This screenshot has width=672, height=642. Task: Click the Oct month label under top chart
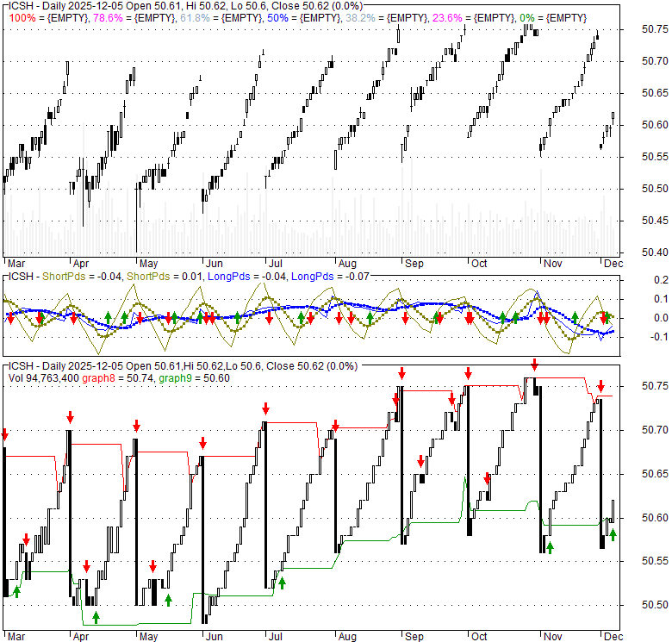pyautogui.click(x=479, y=264)
